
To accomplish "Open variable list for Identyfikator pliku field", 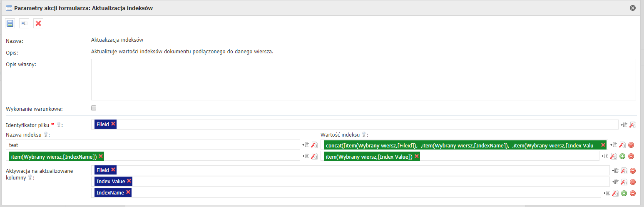I will pyautogui.click(x=624, y=125).
